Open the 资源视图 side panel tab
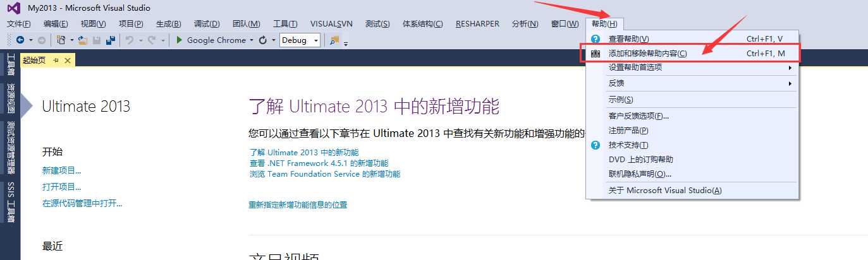The image size is (868, 260). (11, 99)
